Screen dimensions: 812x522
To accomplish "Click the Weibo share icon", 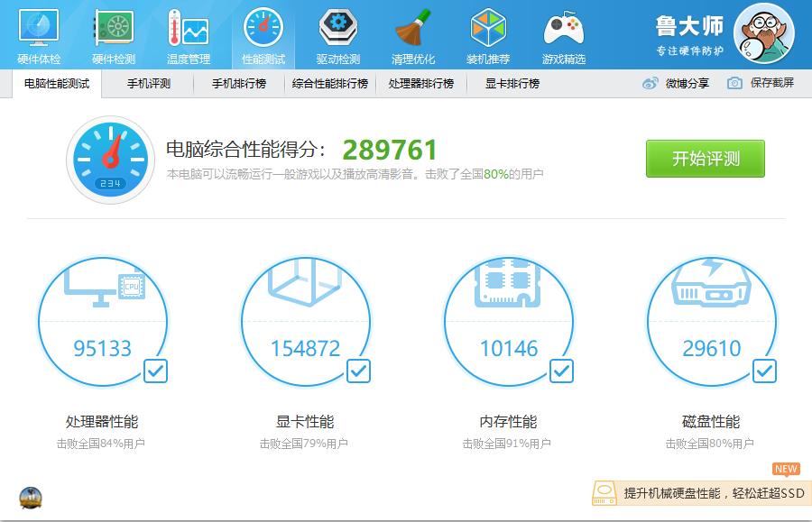I will [x=650, y=83].
